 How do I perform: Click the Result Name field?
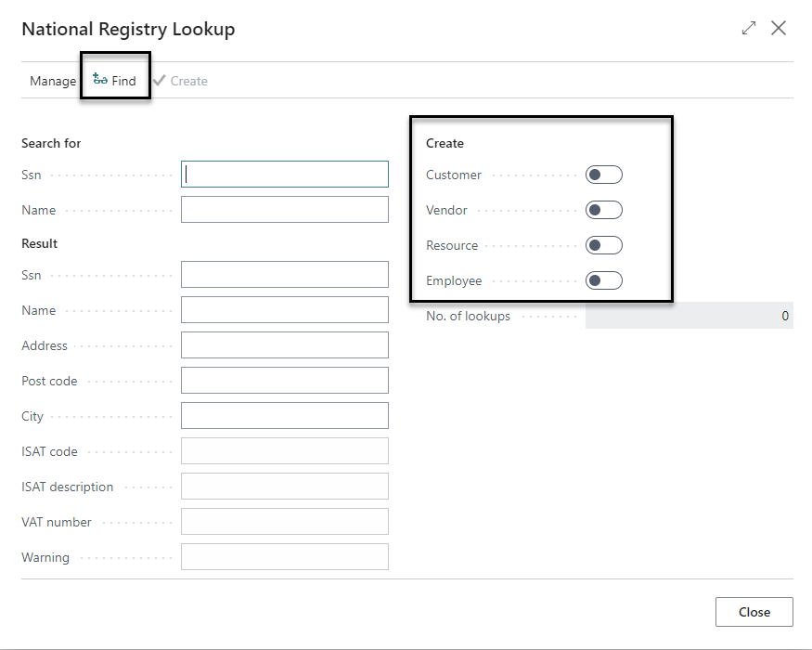(x=285, y=309)
